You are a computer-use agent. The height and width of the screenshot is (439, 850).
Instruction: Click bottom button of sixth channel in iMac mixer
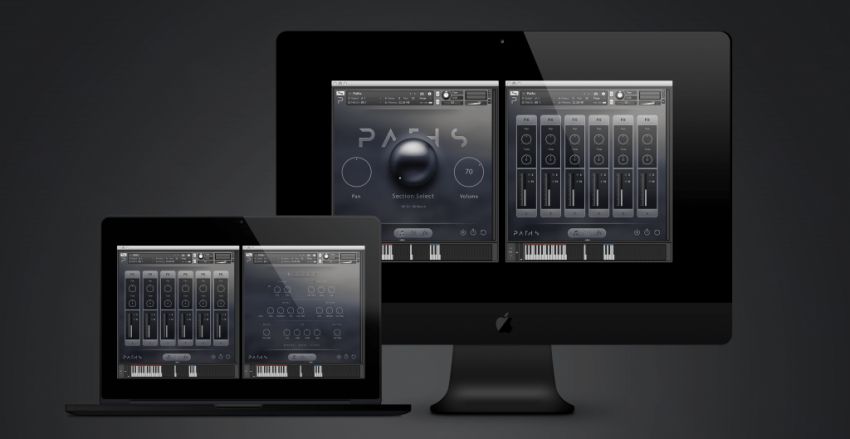(x=647, y=214)
